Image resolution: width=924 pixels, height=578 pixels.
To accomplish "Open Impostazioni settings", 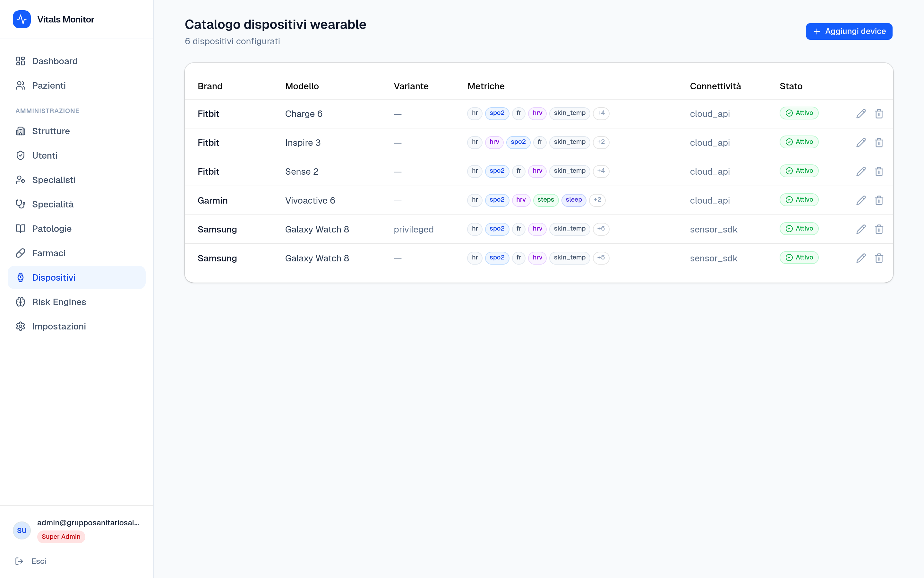I will click(x=76, y=327).
